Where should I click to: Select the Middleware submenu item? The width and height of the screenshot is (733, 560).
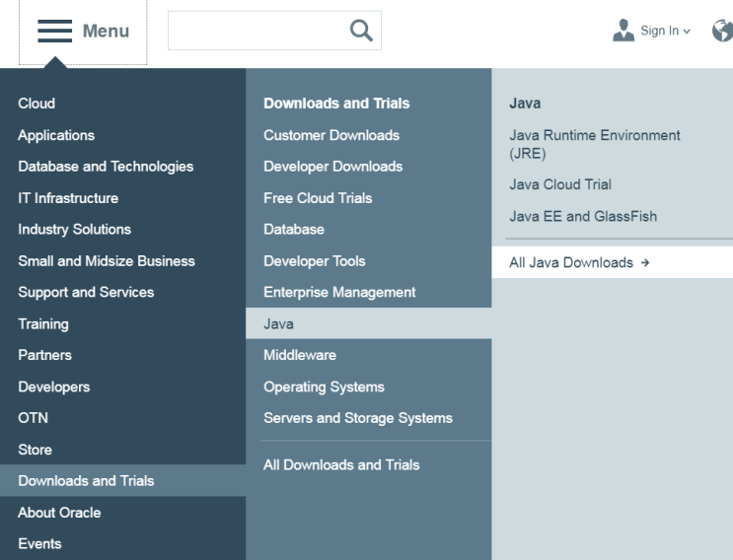tap(299, 355)
